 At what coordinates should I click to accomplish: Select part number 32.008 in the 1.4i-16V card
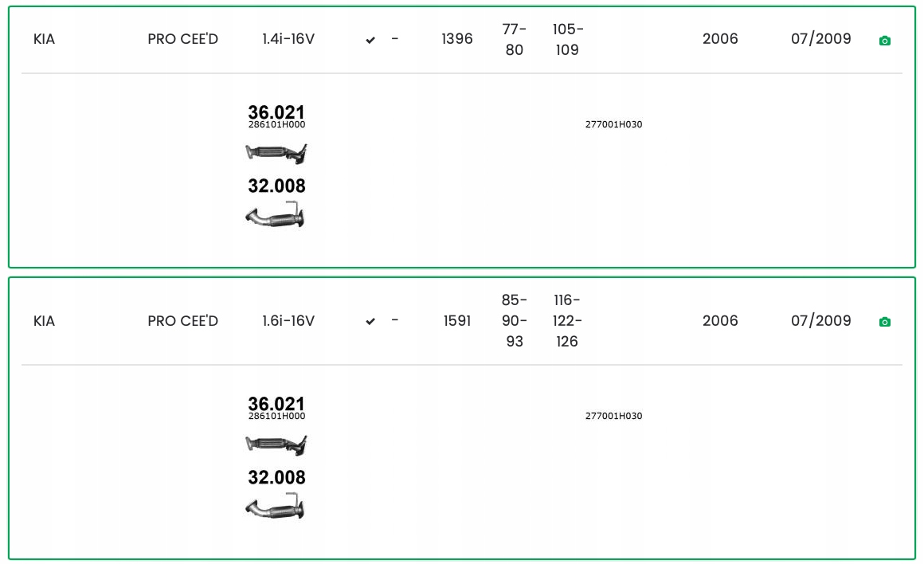pyautogui.click(x=276, y=186)
